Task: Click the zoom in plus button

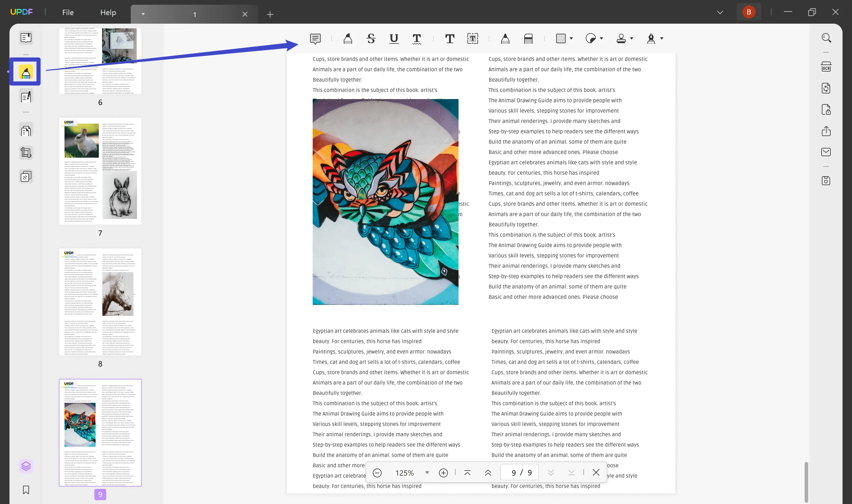Action: click(x=443, y=473)
